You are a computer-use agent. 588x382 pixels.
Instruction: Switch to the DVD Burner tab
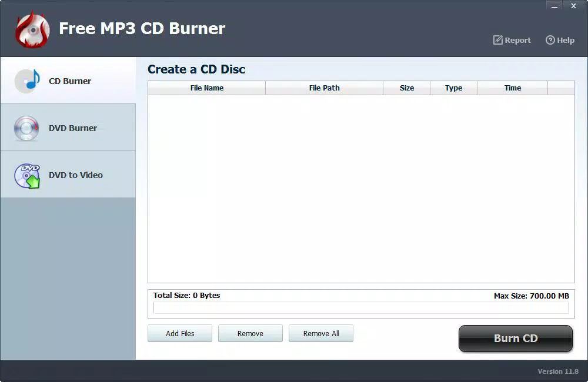pos(68,128)
